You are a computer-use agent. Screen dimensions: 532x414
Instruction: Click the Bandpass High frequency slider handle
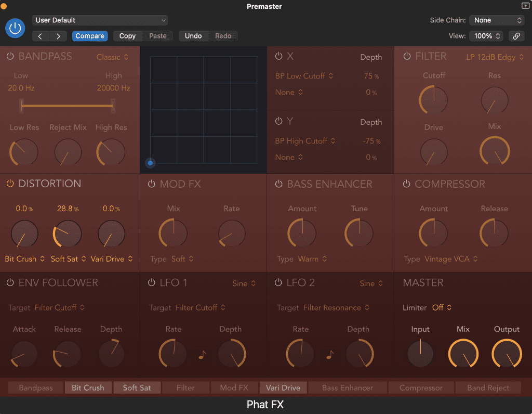pyautogui.click(x=113, y=106)
